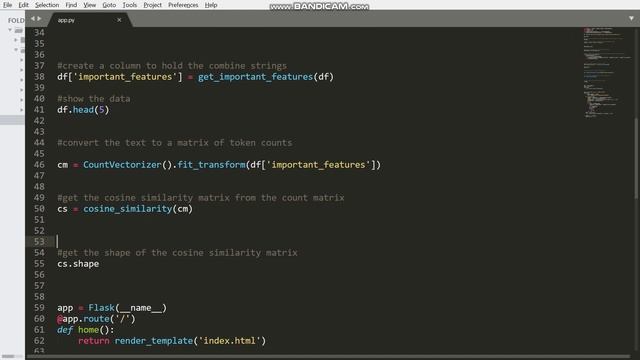The height and width of the screenshot is (360, 640).
Task: Open the File menu
Action: 7,5
